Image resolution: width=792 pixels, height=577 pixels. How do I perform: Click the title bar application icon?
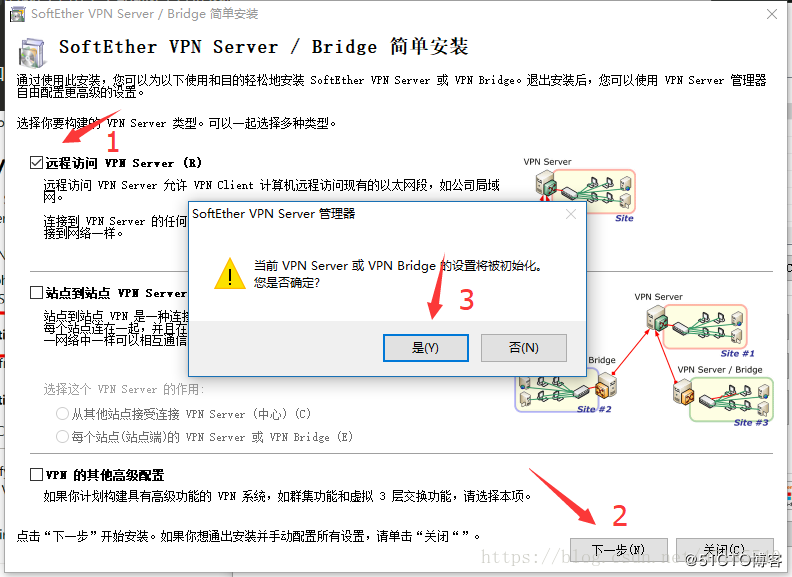pyautogui.click(x=18, y=14)
